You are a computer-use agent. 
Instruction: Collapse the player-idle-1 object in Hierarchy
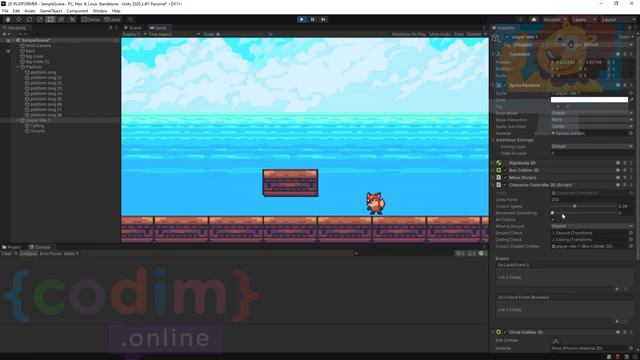pos(18,120)
